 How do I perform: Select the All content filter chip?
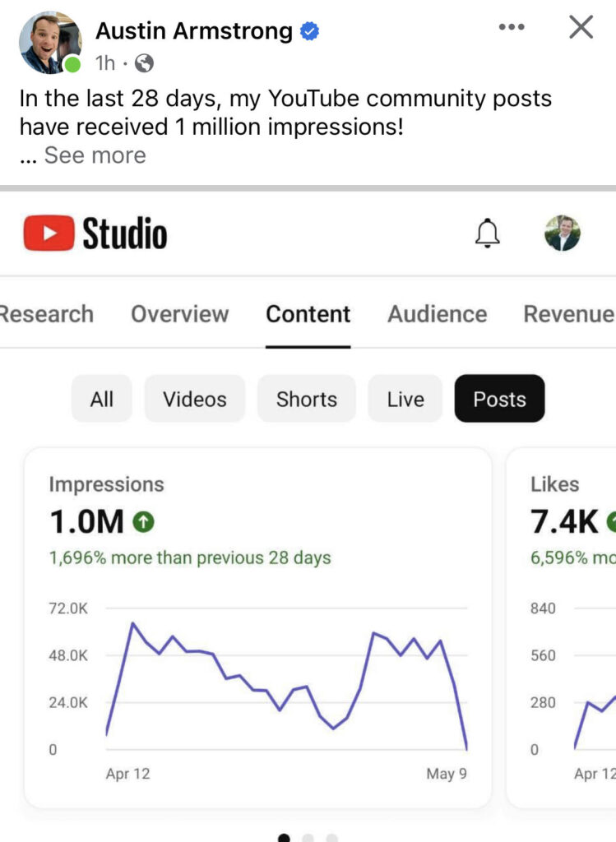[x=102, y=399]
